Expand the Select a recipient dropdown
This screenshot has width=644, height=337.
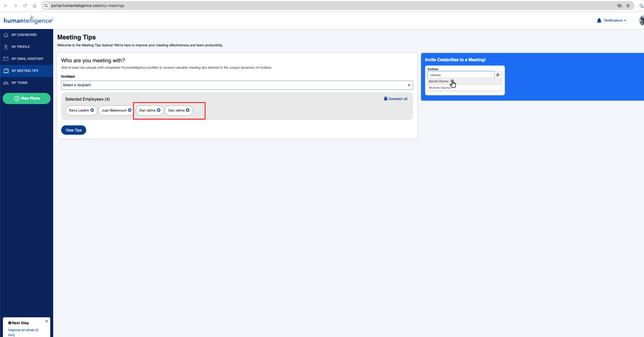[x=237, y=85]
